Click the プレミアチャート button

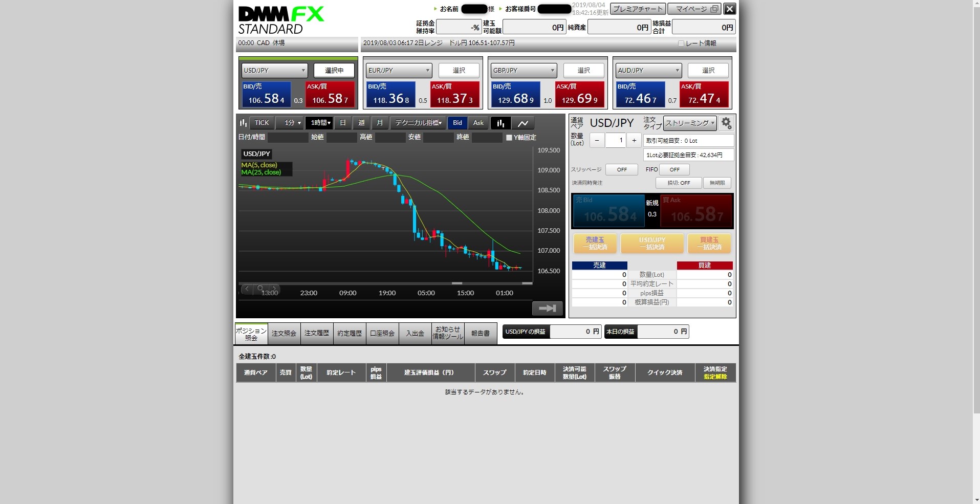pyautogui.click(x=638, y=9)
